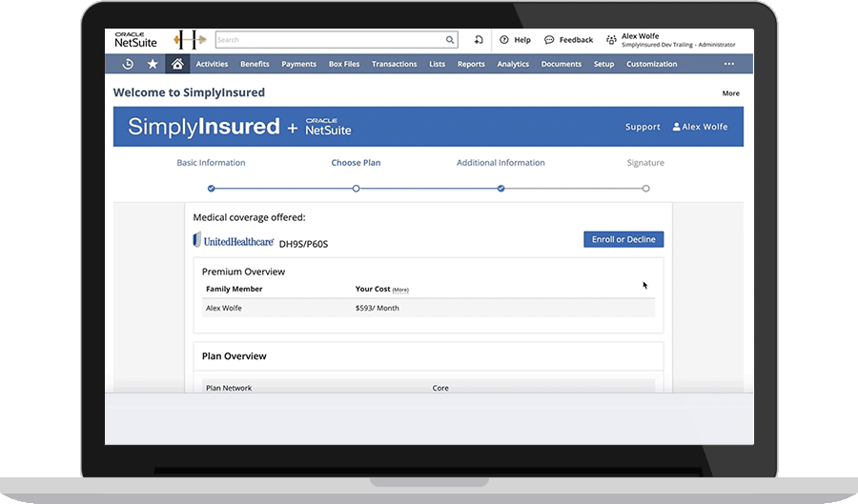
Task: Click the Plan Overview heading
Action: (x=235, y=356)
